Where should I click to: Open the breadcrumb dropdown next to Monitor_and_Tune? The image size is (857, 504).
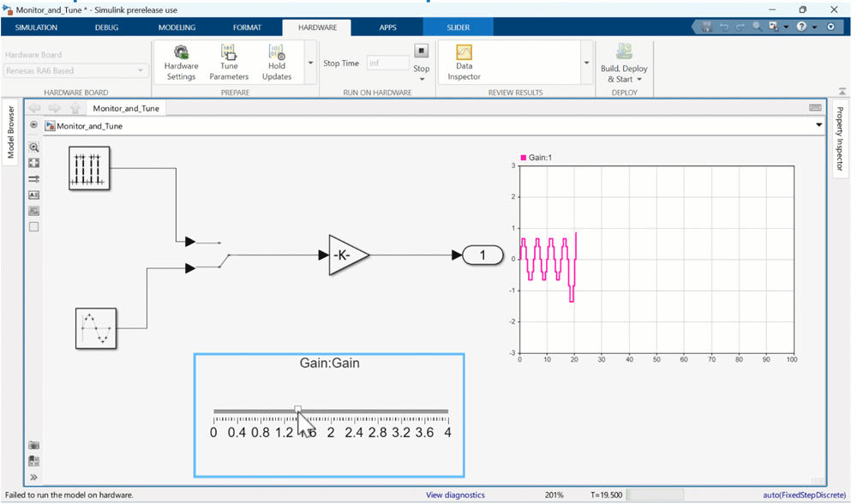818,124
